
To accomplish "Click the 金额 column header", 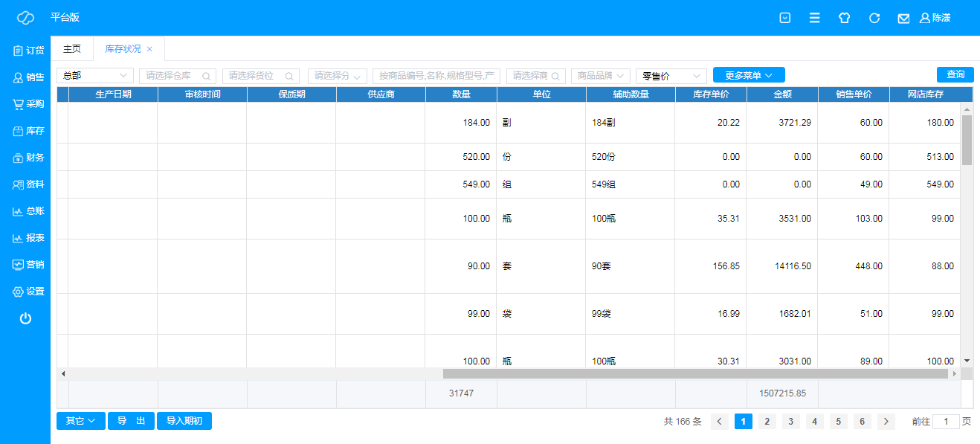I will point(782,94).
